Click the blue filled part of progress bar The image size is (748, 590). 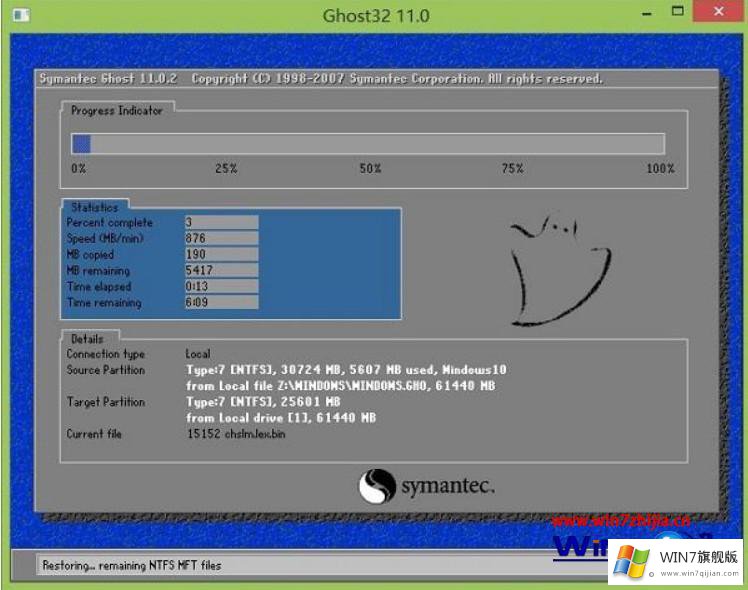coord(81,143)
